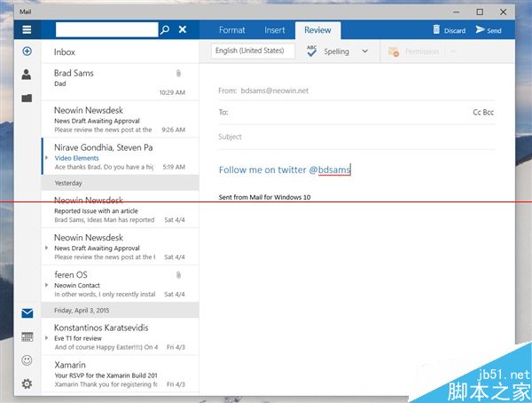Close search with the X icon
532x403 pixels.
click(183, 29)
